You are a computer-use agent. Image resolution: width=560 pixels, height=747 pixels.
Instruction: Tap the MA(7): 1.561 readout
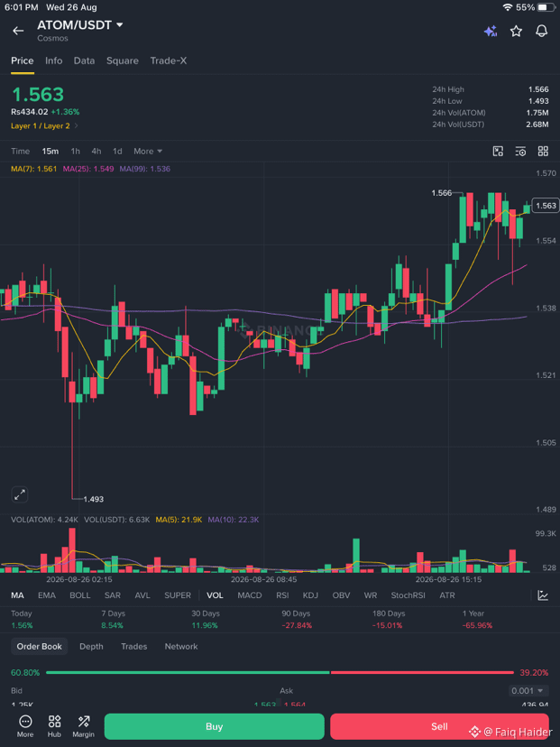(33, 169)
